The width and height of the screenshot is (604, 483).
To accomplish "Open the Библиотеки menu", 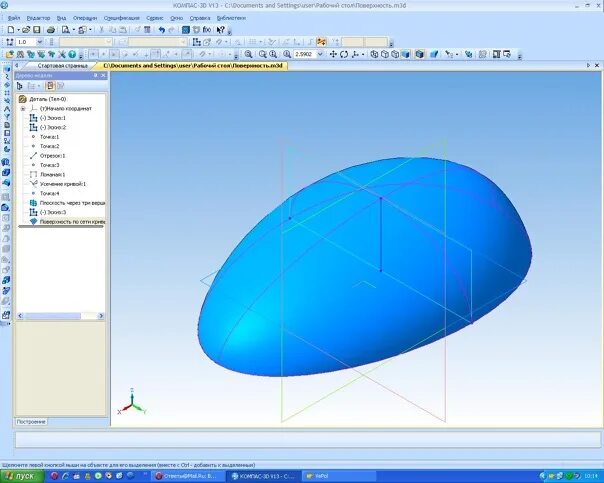I will click(x=231, y=18).
